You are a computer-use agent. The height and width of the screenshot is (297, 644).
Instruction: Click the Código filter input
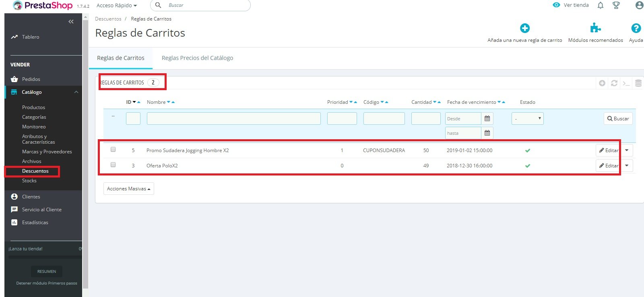pyautogui.click(x=384, y=119)
